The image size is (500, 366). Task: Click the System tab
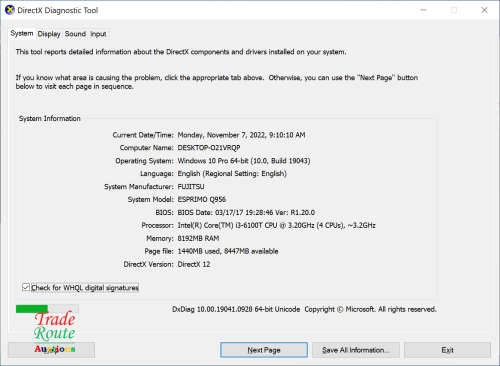click(x=22, y=33)
